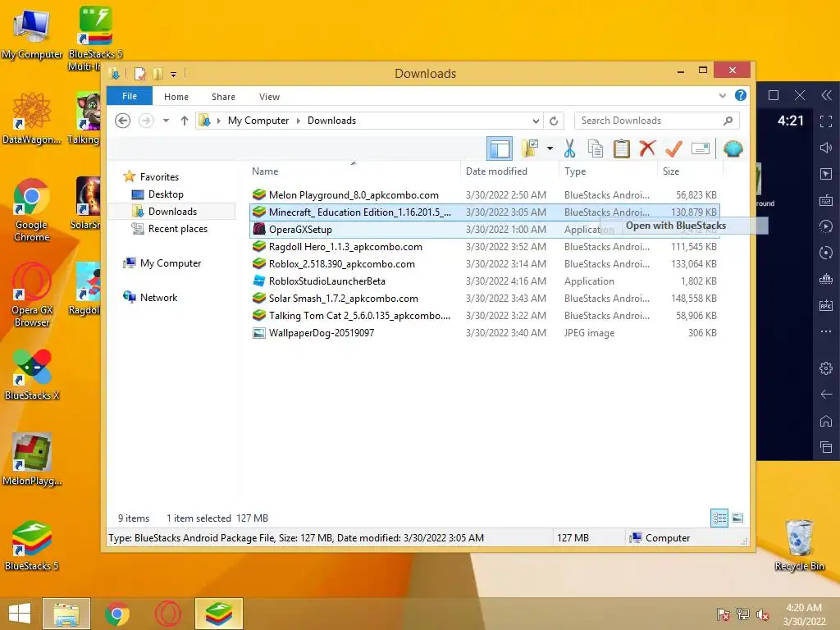840x630 pixels.
Task: Click the BlueStacks fullscreen icon in sidebar
Action: (x=826, y=121)
